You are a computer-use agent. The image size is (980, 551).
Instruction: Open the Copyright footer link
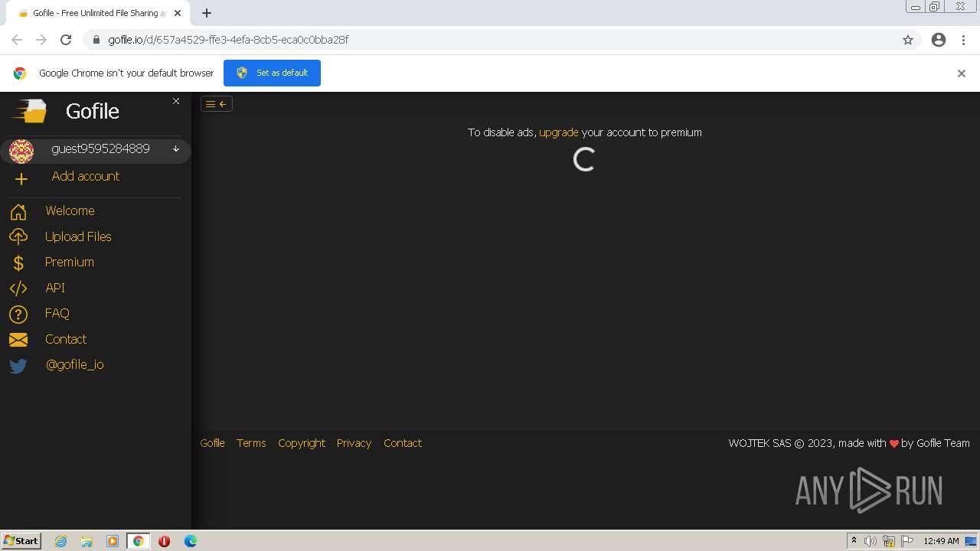[x=302, y=443]
